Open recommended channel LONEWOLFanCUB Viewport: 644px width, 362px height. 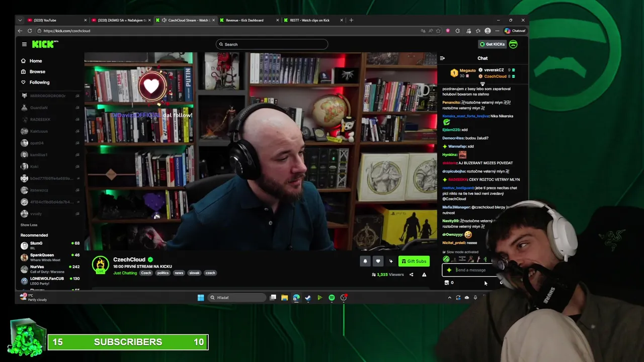coord(50,280)
